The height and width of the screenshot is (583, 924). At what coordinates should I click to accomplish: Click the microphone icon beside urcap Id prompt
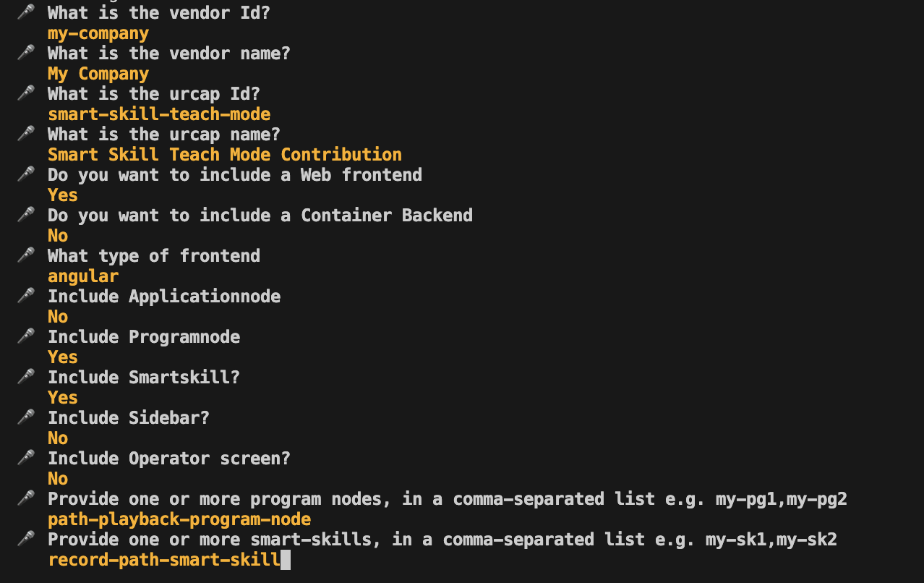(x=26, y=93)
